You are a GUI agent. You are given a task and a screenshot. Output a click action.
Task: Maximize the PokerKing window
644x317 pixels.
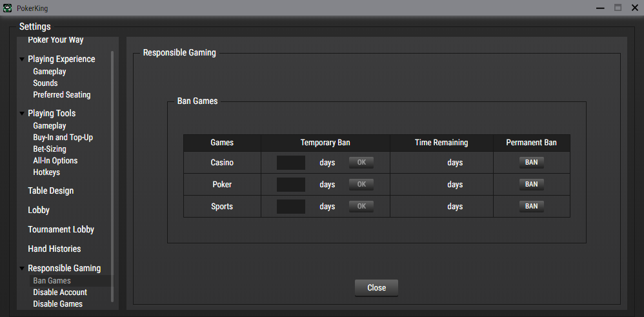pyautogui.click(x=618, y=8)
